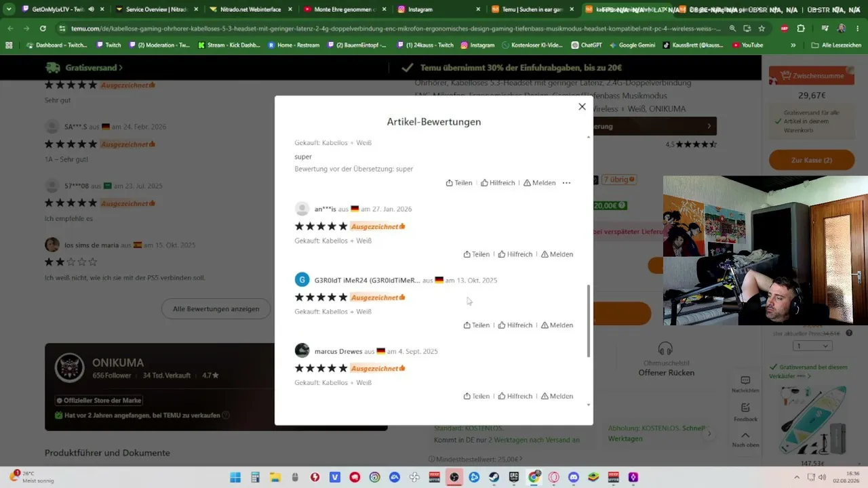Click the temu.com address bar
The image size is (868, 488).
(x=395, y=28)
